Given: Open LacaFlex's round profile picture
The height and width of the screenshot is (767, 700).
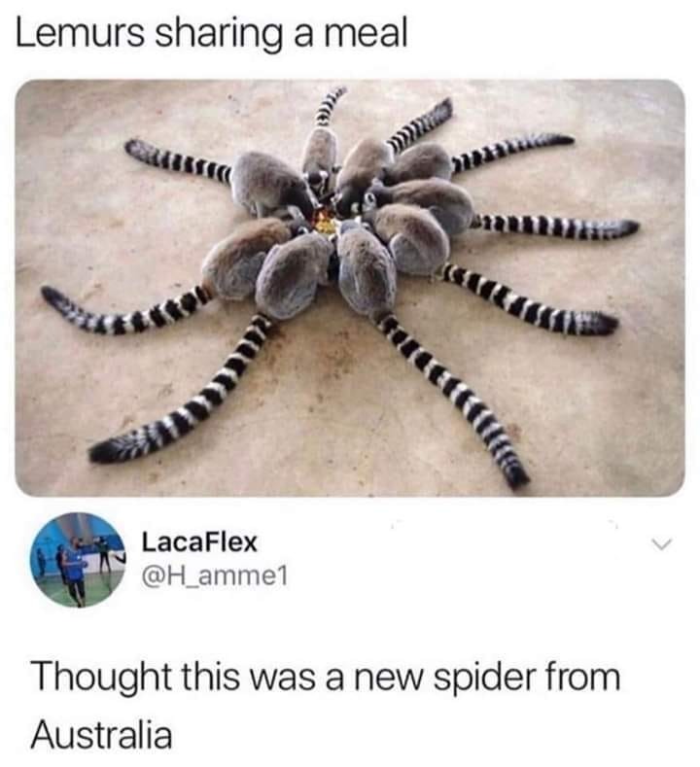Looking at the screenshot, I should 79,560.
